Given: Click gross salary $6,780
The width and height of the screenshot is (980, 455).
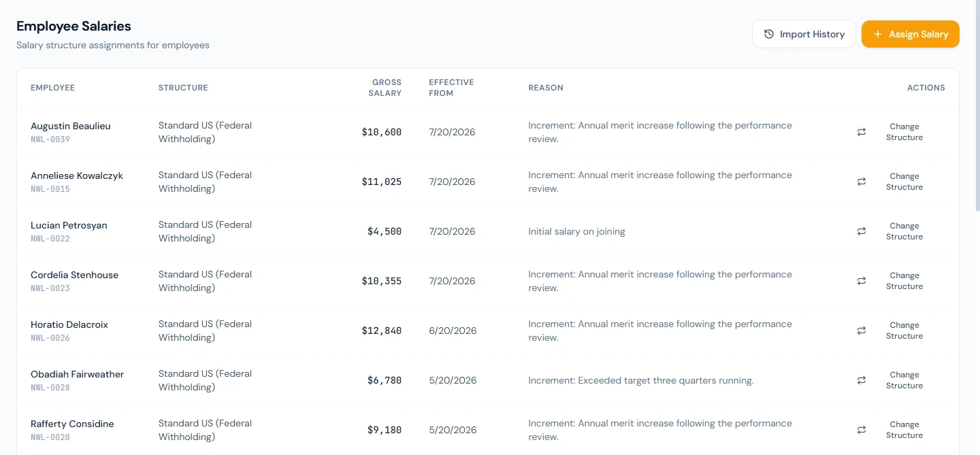Looking at the screenshot, I should 385,381.
